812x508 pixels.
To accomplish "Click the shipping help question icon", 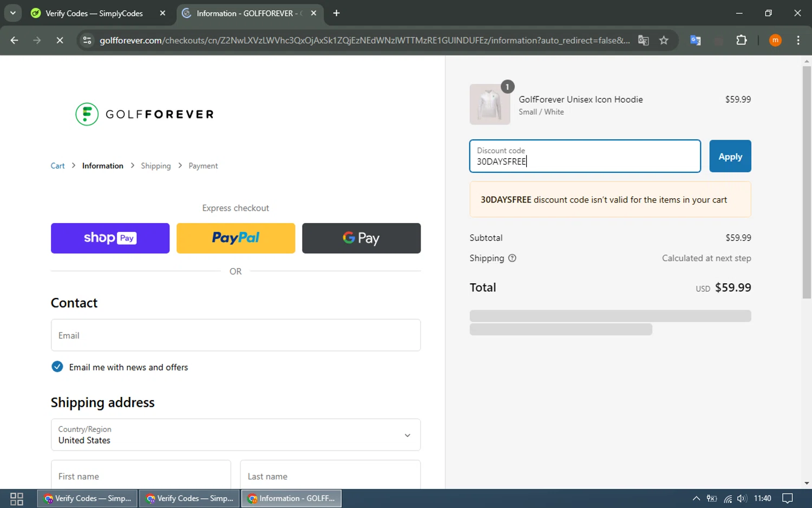I will click(512, 258).
